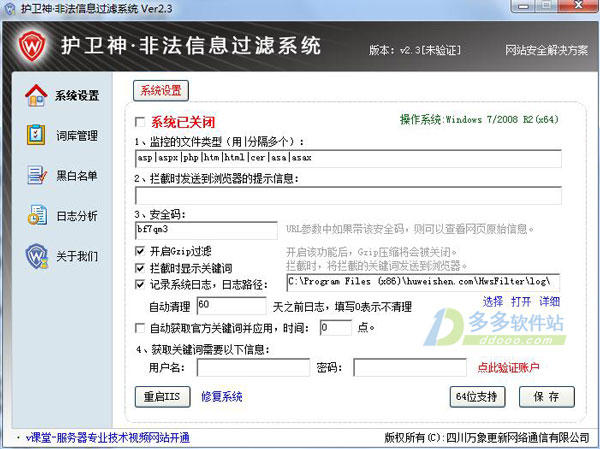Toggle the 系统已关闭 checkbox
The image size is (600, 449).
click(140, 122)
